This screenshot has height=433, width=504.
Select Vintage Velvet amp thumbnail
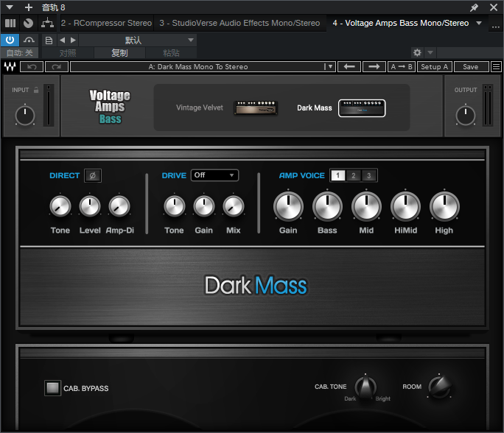(256, 108)
